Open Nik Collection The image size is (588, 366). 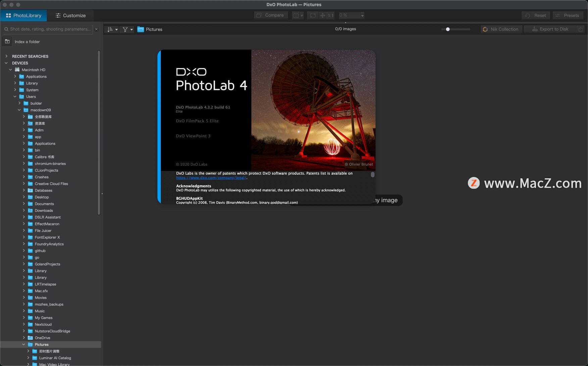(501, 29)
